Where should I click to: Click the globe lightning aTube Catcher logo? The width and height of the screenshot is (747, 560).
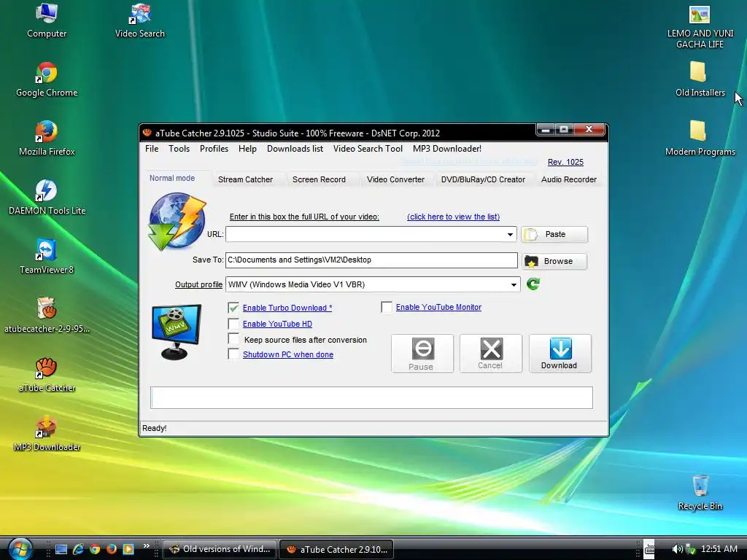[177, 222]
